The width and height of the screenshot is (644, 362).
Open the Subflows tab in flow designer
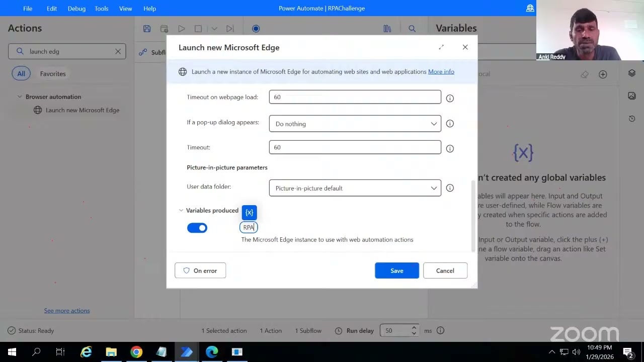click(152, 52)
